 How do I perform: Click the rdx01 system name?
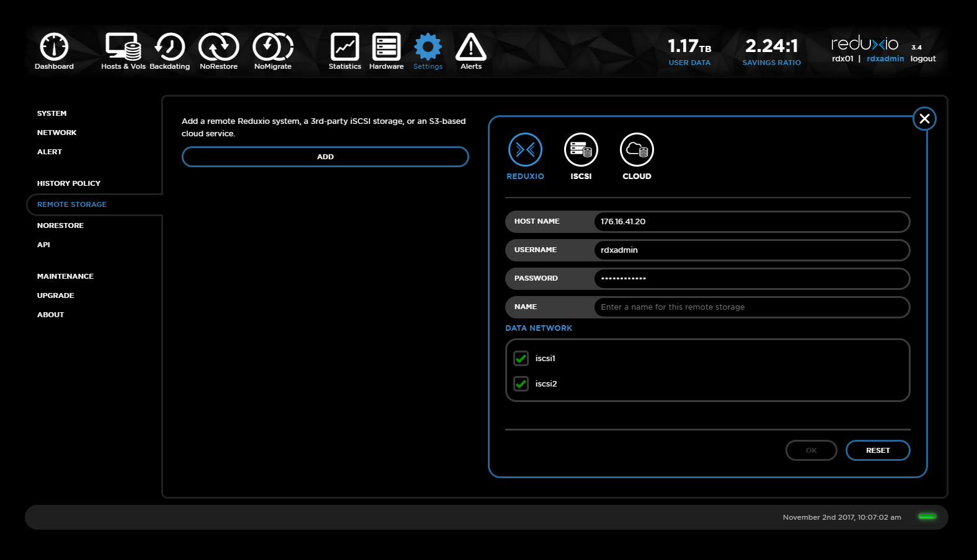click(x=842, y=59)
